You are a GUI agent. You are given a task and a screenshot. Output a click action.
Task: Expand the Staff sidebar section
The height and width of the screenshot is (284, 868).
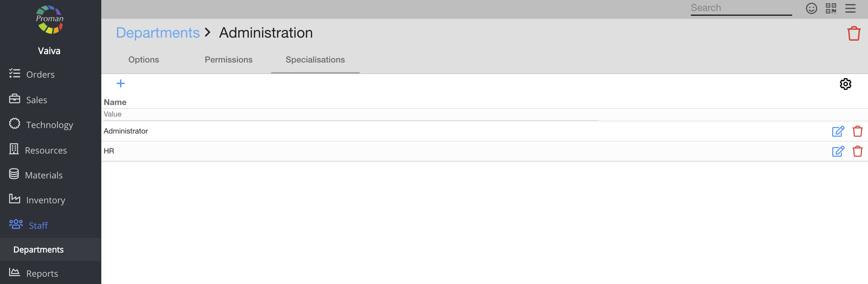click(38, 225)
